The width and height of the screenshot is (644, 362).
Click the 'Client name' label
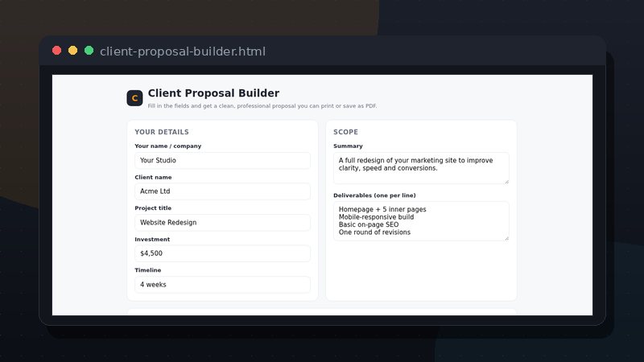pos(153,177)
